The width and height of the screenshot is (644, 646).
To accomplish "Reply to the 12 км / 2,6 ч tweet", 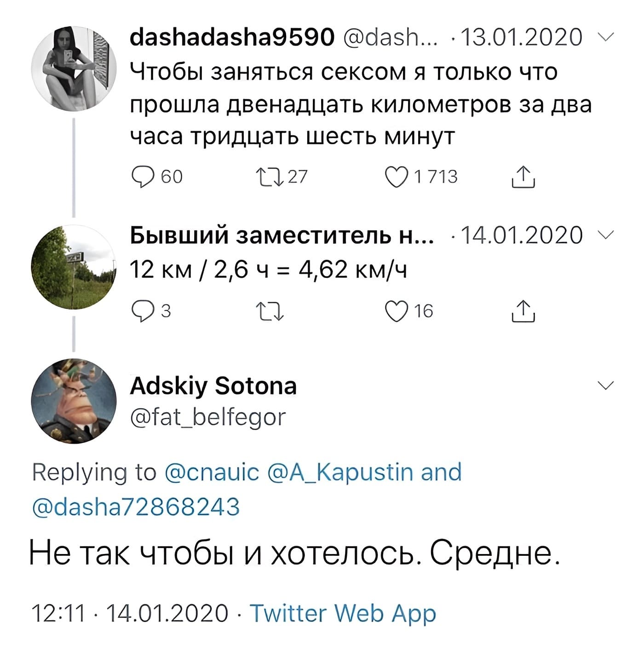I will (143, 311).
